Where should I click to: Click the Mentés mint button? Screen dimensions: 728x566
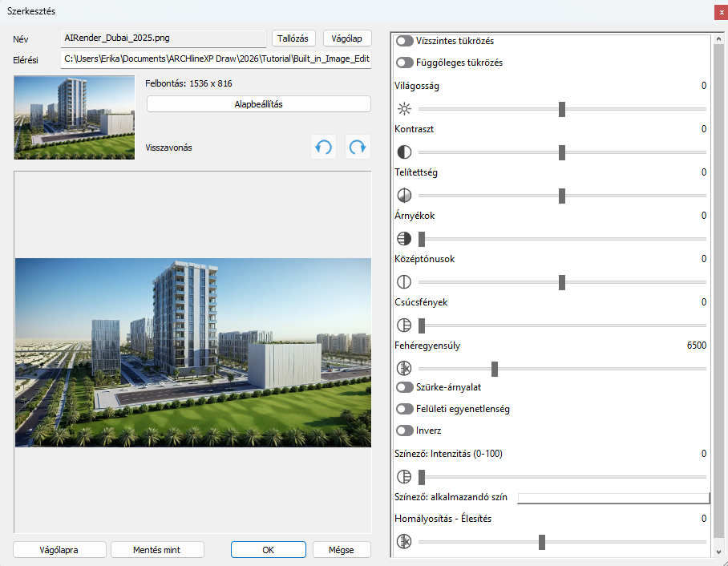157,550
